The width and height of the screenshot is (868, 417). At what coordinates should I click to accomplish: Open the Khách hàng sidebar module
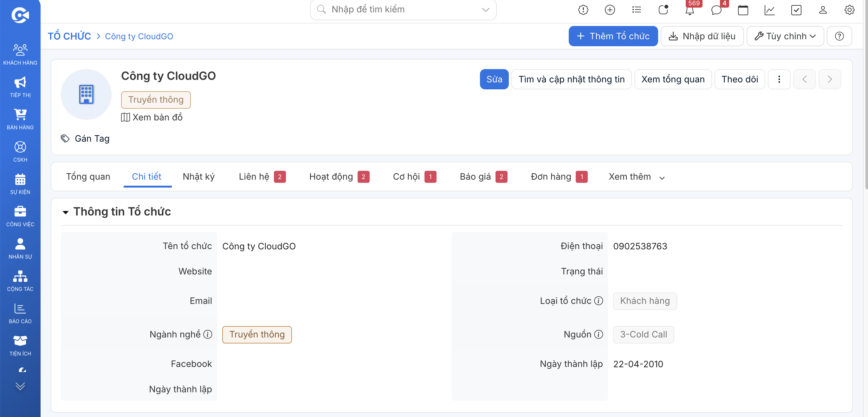tap(20, 54)
